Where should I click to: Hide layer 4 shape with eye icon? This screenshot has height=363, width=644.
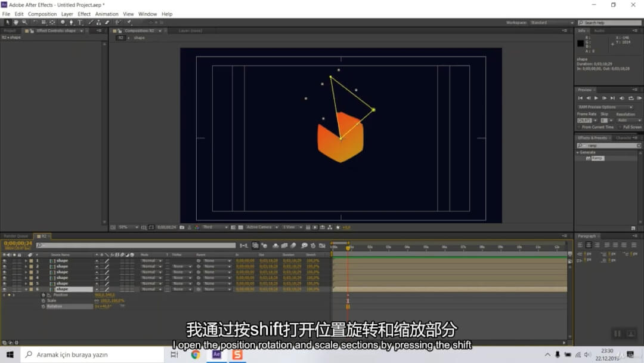click(x=5, y=278)
